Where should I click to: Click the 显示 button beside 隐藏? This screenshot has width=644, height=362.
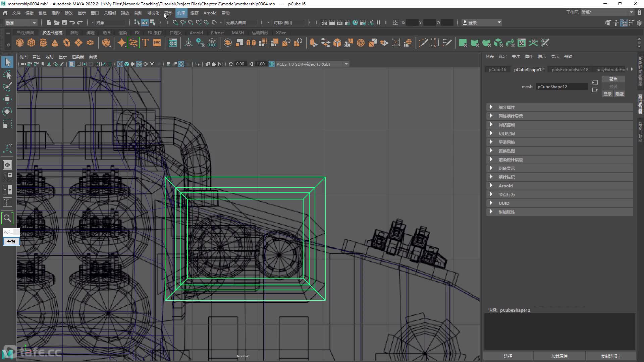click(x=607, y=94)
